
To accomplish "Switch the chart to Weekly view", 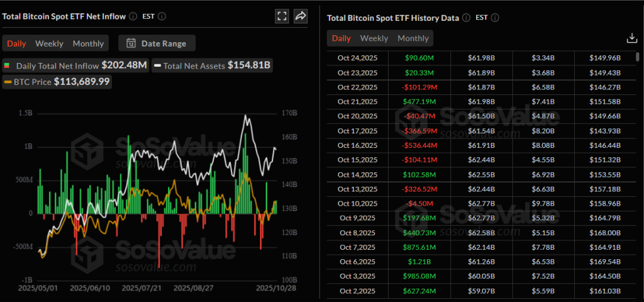I will [49, 43].
